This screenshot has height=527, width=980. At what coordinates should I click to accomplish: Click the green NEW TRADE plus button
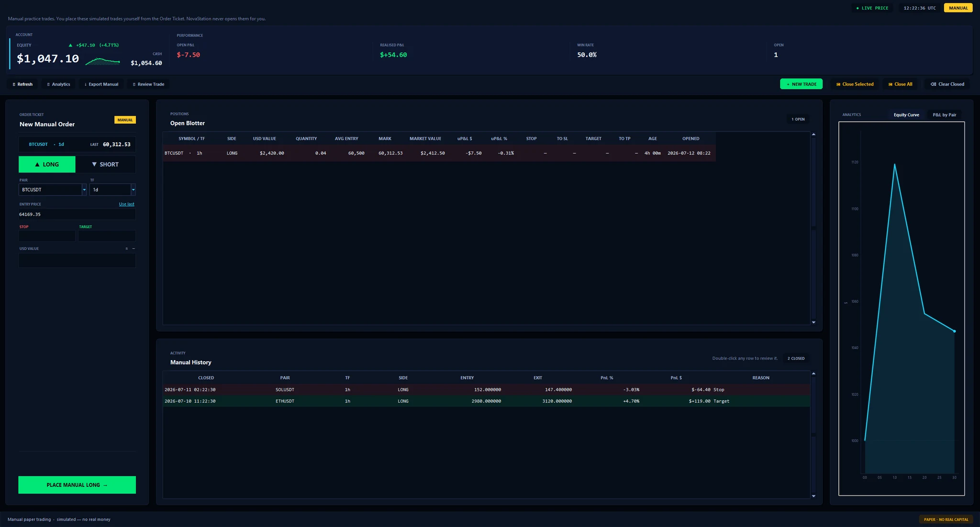[801, 84]
